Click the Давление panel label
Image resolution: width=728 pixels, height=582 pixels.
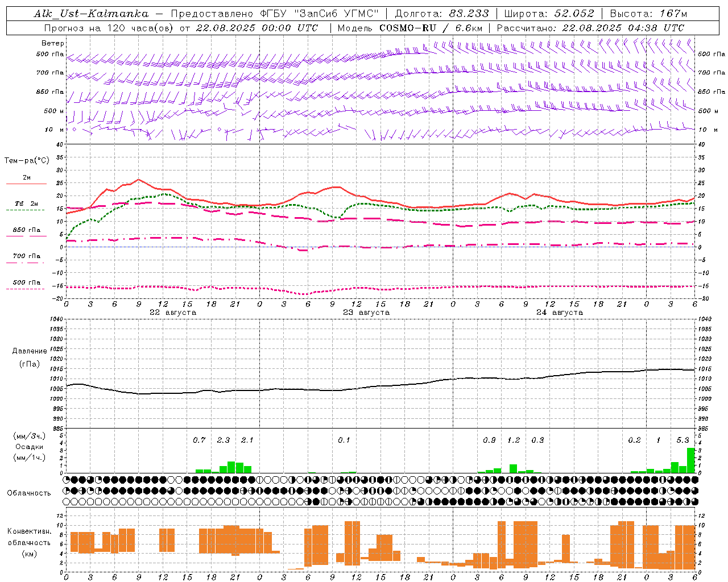click(30, 351)
